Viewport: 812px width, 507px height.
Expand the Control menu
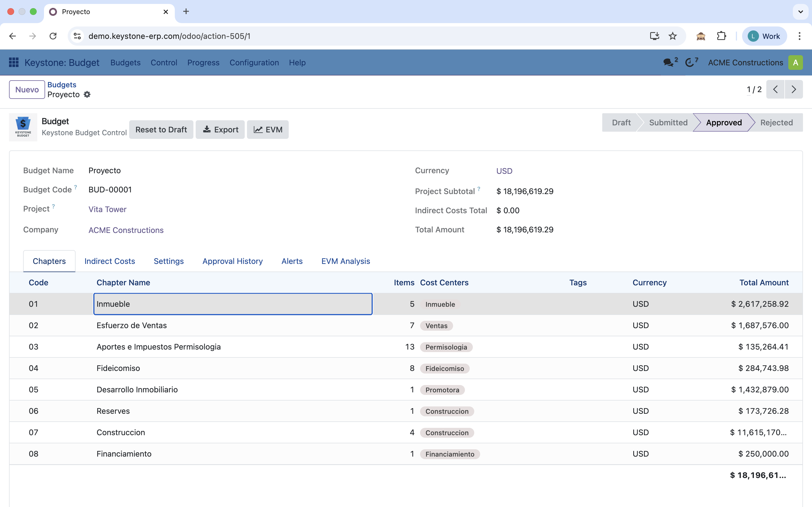pyautogui.click(x=164, y=62)
